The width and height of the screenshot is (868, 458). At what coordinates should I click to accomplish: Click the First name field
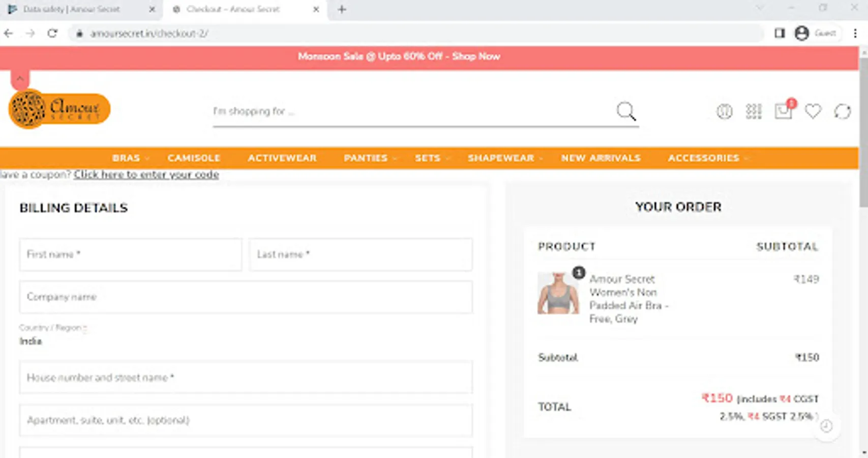tap(131, 254)
